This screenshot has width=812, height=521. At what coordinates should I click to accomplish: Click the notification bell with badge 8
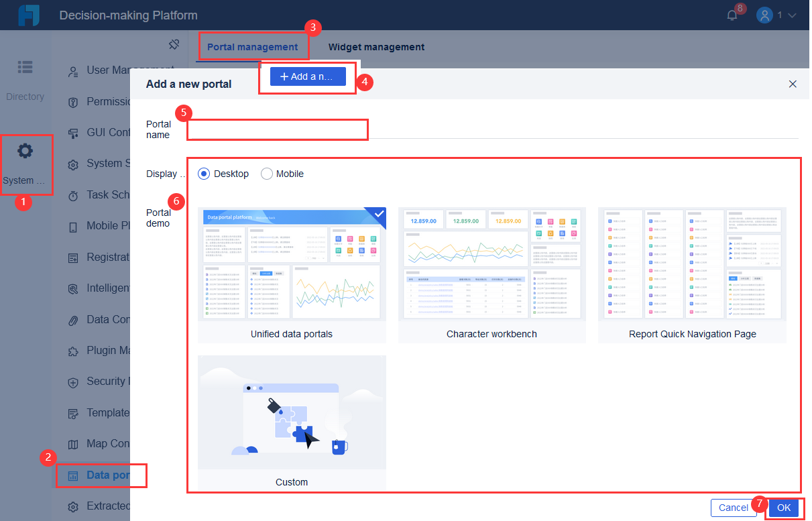[732, 15]
